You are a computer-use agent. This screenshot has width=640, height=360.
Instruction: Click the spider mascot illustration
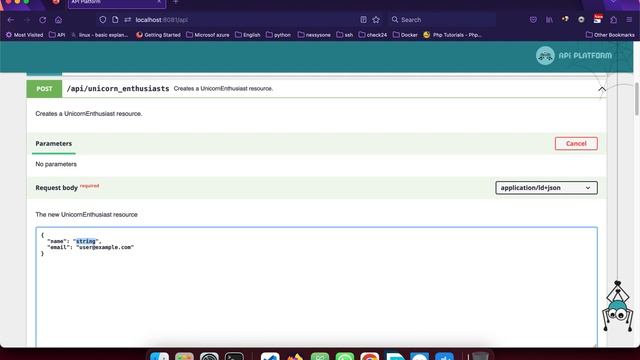618,305
